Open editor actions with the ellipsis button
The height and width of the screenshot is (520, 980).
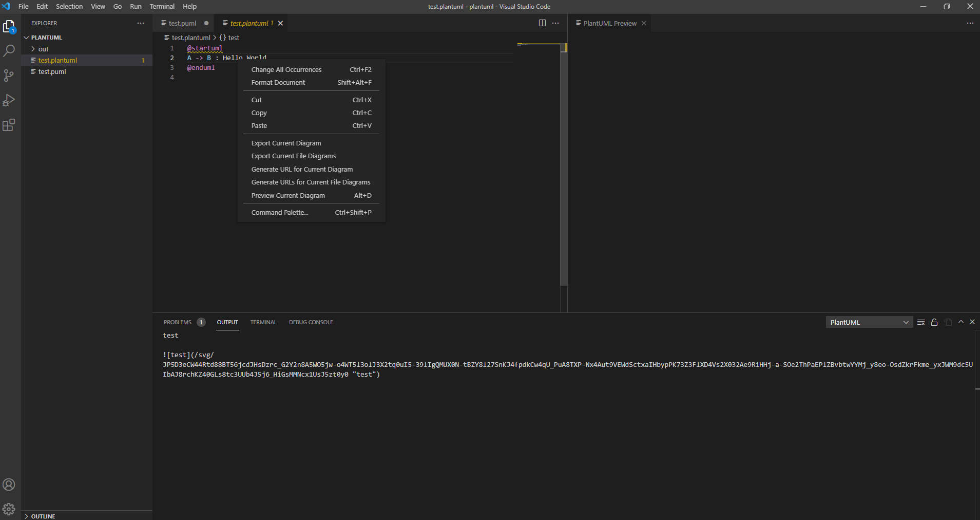[x=555, y=23]
